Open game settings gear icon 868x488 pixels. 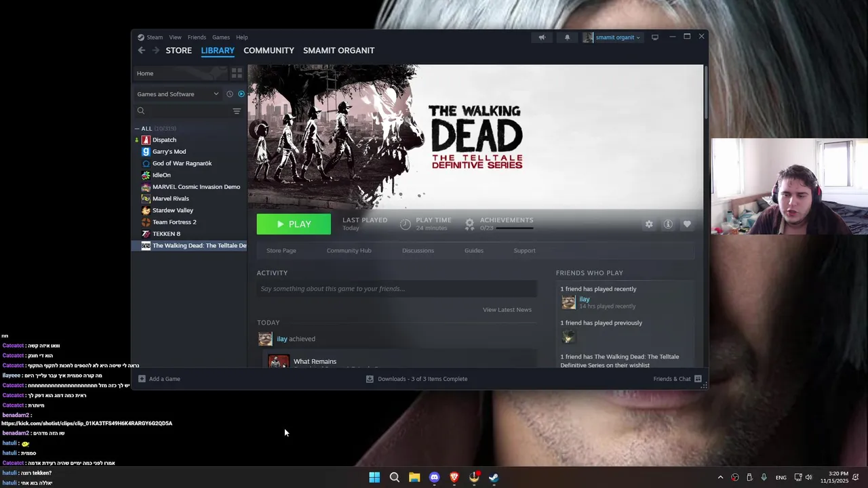point(649,224)
